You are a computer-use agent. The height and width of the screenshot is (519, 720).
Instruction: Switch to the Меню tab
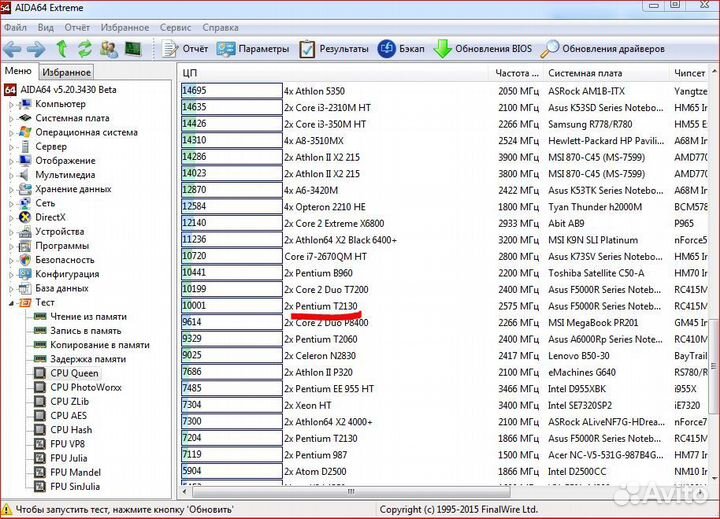tap(18, 71)
